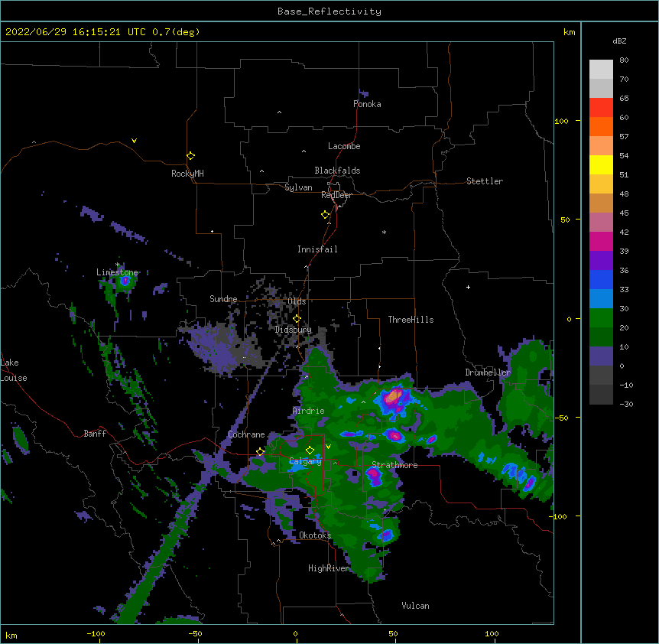The width and height of the screenshot is (659, 644).
Task: Select the white legend swatch beside 80
Action: click(x=601, y=70)
